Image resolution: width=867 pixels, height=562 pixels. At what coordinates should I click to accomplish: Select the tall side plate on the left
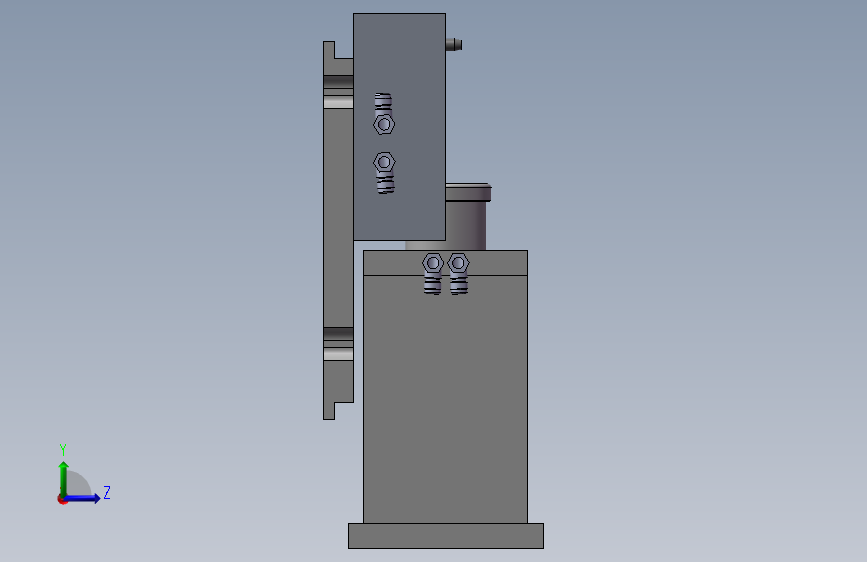[x=338, y=230]
